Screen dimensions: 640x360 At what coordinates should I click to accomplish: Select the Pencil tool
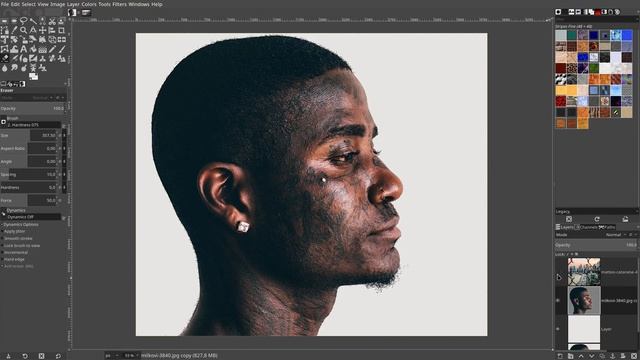pos(52,49)
